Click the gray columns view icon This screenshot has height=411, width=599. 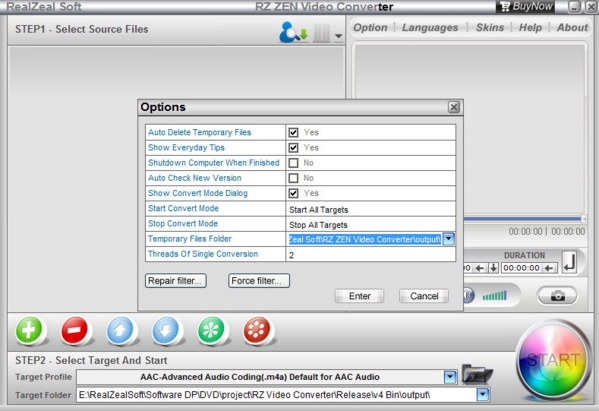pyautogui.click(x=322, y=34)
